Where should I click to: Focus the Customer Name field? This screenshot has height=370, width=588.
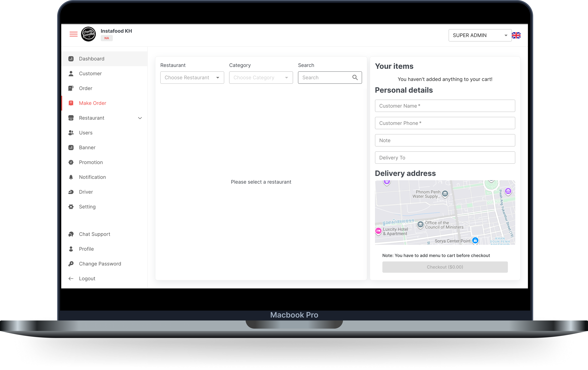point(445,106)
